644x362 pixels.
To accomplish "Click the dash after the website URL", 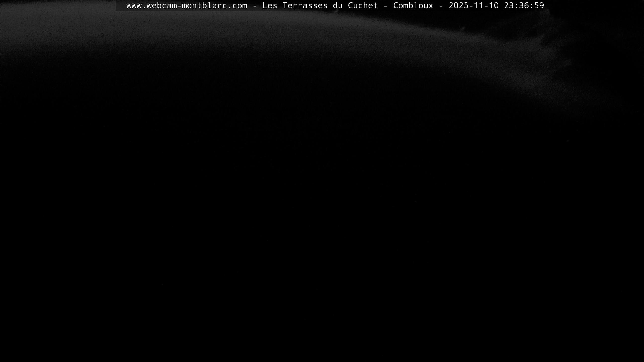I will pyautogui.click(x=255, y=6).
